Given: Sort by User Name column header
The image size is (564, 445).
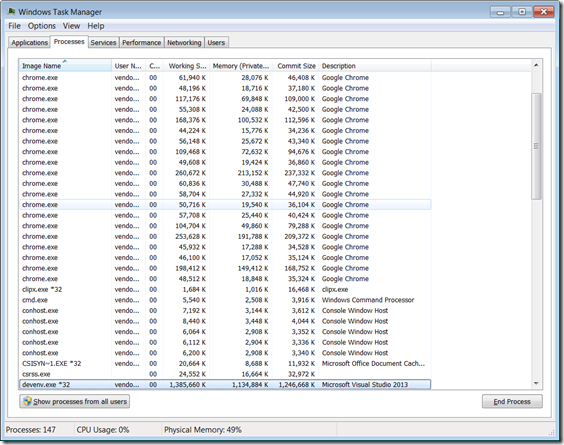Looking at the screenshot, I should pyautogui.click(x=128, y=66).
